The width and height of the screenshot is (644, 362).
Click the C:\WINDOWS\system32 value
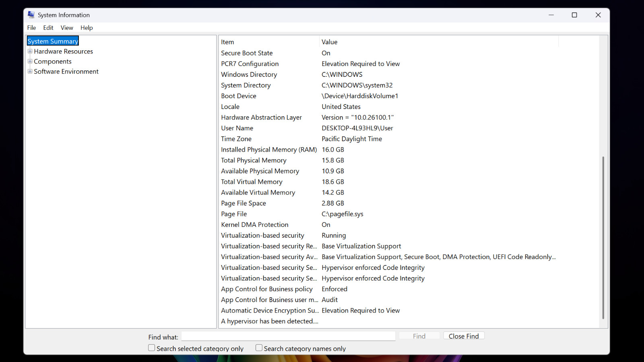[x=357, y=85]
